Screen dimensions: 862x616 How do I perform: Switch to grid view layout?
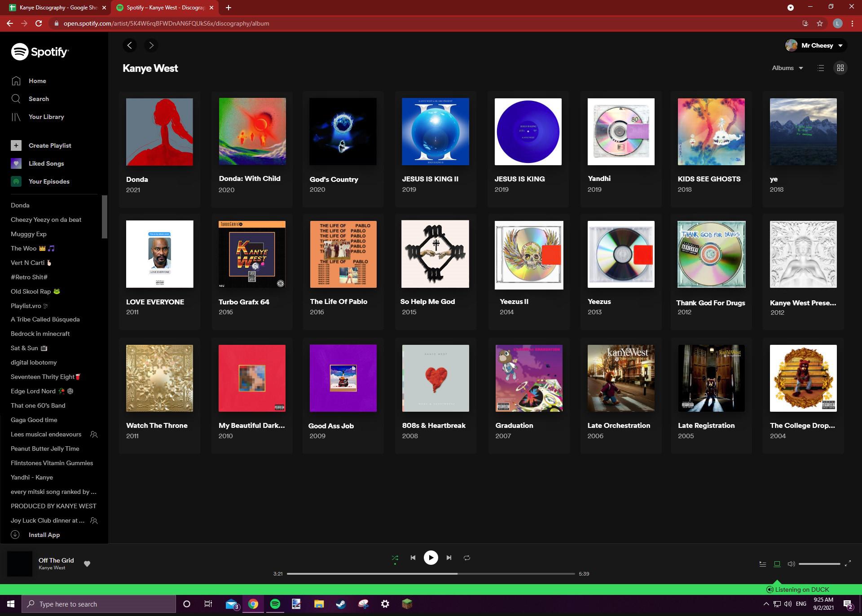pos(840,68)
